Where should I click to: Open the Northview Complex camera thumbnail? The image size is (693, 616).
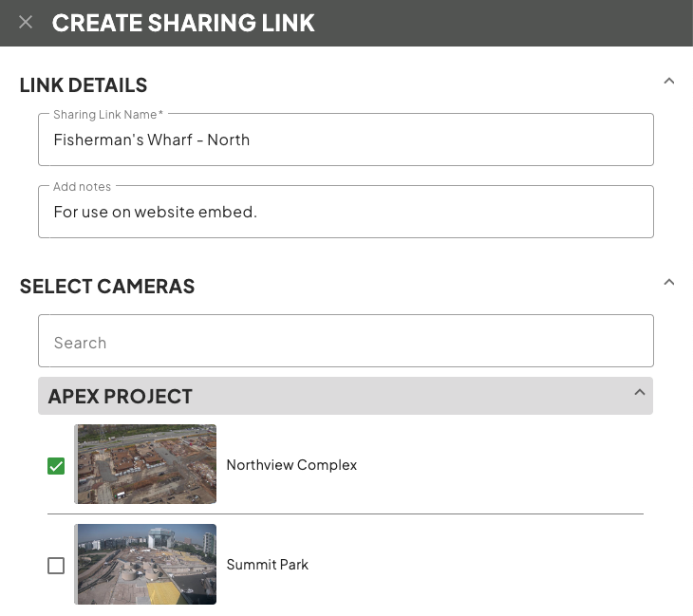click(145, 464)
